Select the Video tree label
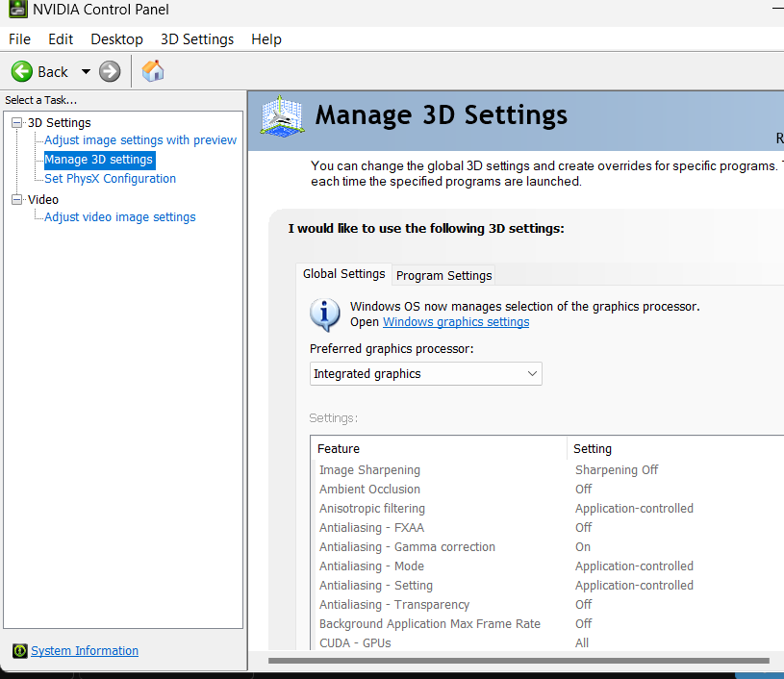 43,199
